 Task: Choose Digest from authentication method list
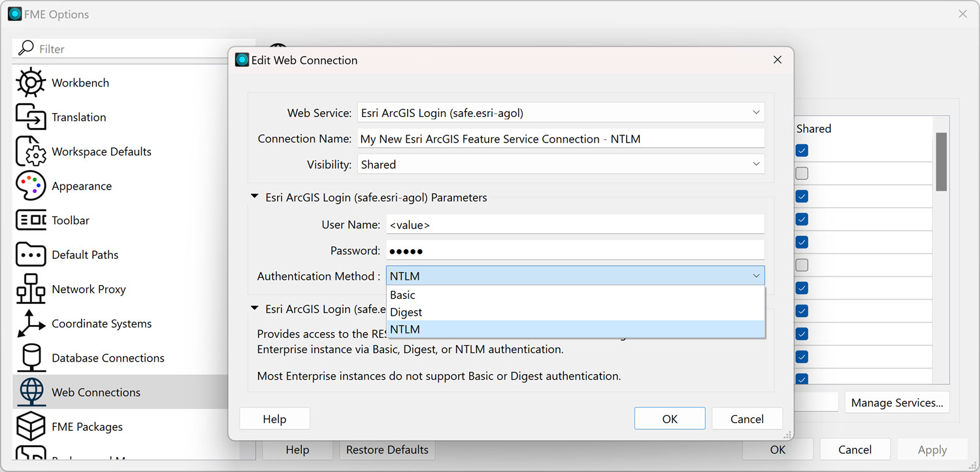(406, 312)
